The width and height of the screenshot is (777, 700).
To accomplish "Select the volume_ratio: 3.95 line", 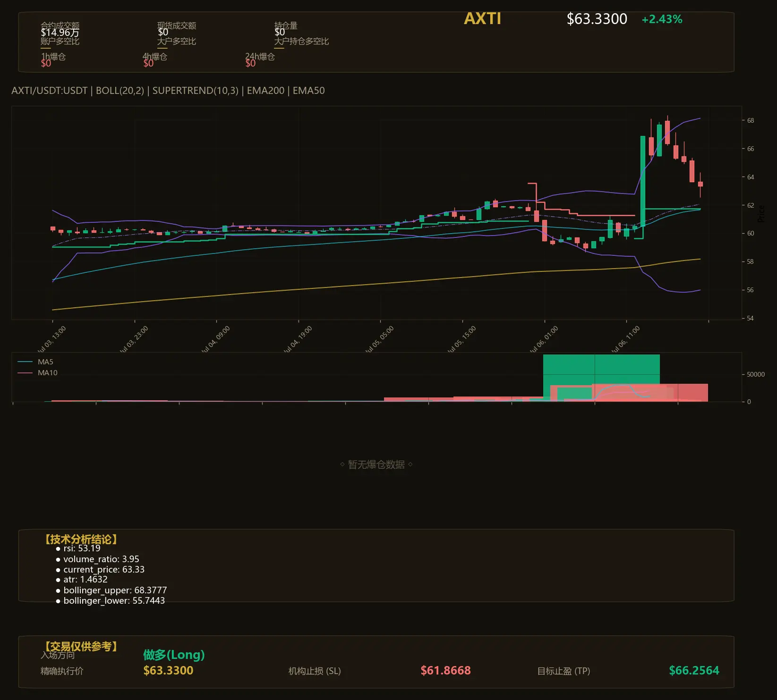I will pos(98,559).
